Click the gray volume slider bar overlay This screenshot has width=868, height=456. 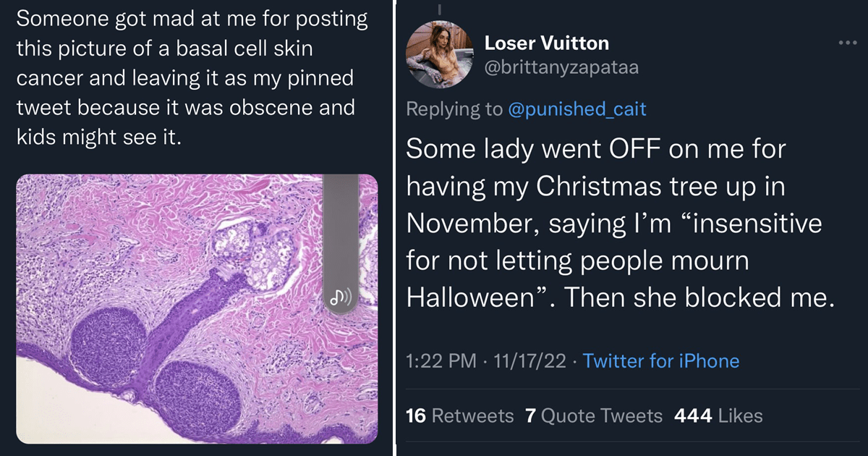click(x=341, y=244)
